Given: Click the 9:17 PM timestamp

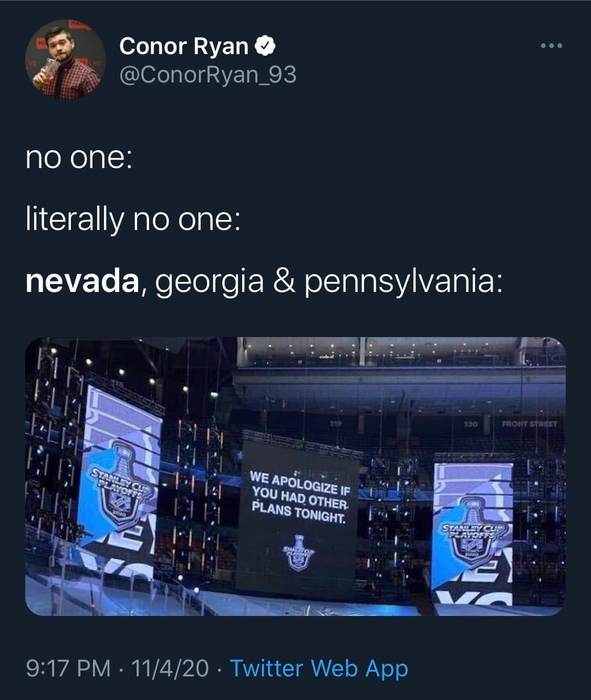Looking at the screenshot, I should (68, 668).
